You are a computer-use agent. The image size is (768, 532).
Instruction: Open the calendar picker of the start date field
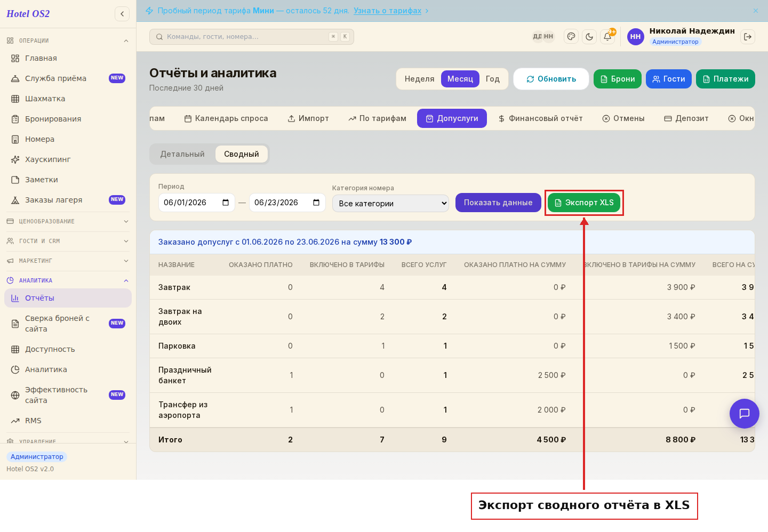tap(226, 203)
